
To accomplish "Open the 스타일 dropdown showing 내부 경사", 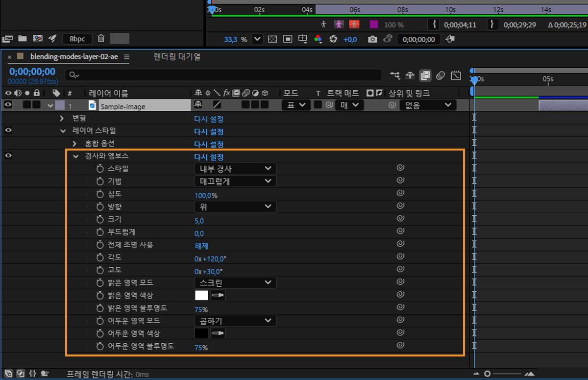I will point(235,169).
